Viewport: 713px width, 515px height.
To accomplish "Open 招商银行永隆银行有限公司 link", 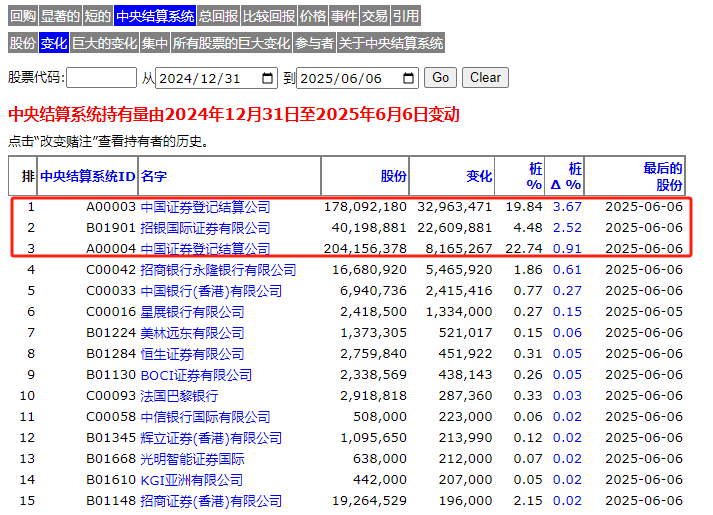I will 218,270.
